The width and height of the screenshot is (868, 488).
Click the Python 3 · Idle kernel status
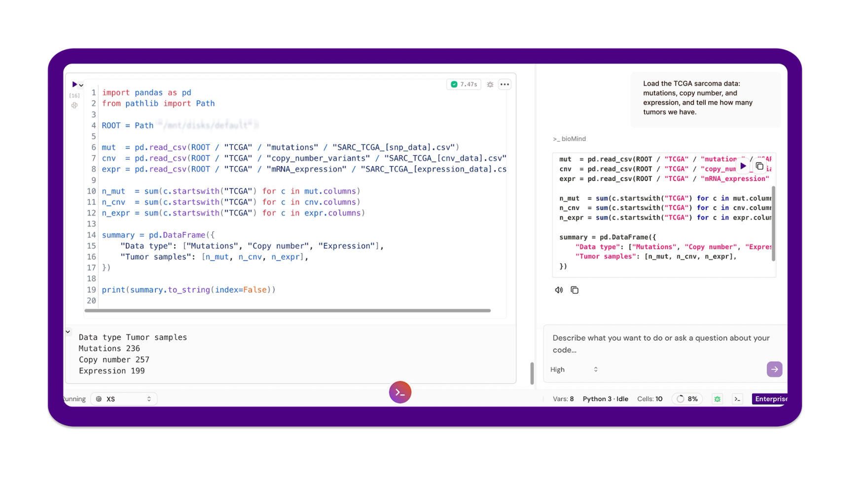pos(605,399)
